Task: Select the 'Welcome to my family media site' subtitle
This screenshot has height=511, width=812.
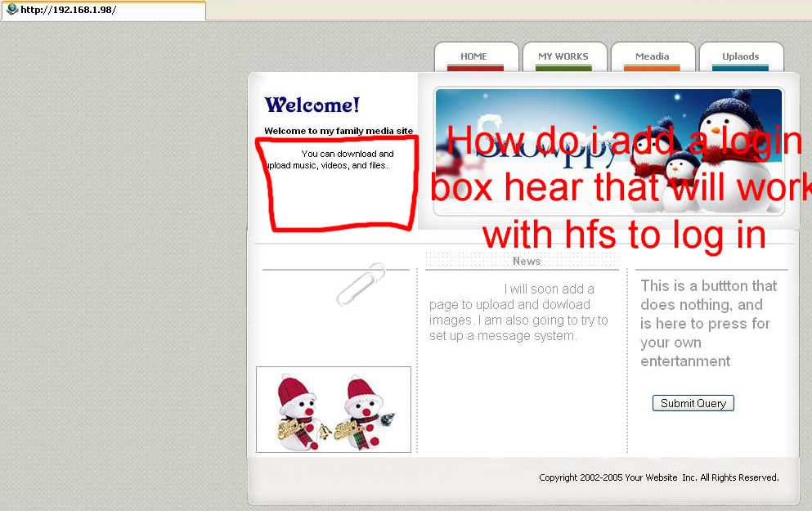Action: click(x=339, y=131)
